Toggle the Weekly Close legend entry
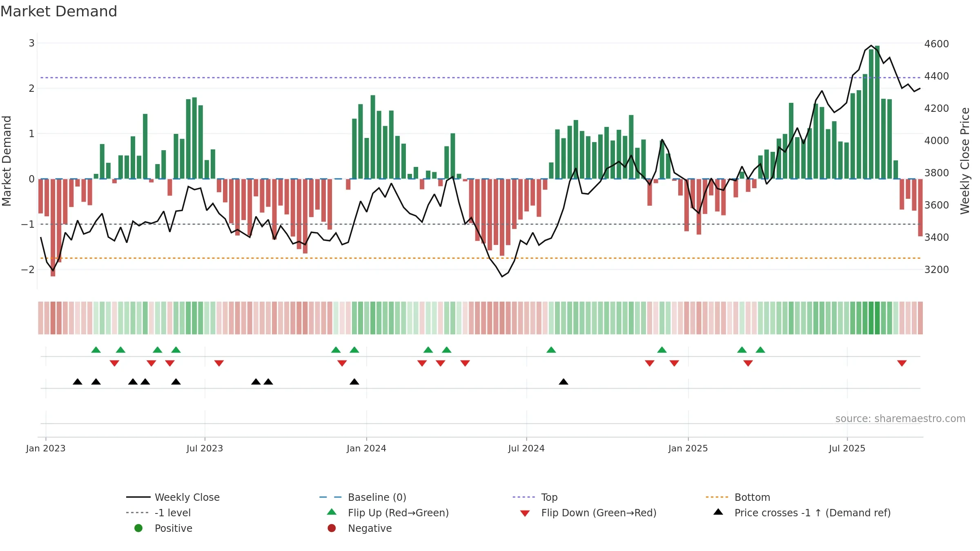Image resolution: width=980 pixels, height=551 pixels. [173, 497]
